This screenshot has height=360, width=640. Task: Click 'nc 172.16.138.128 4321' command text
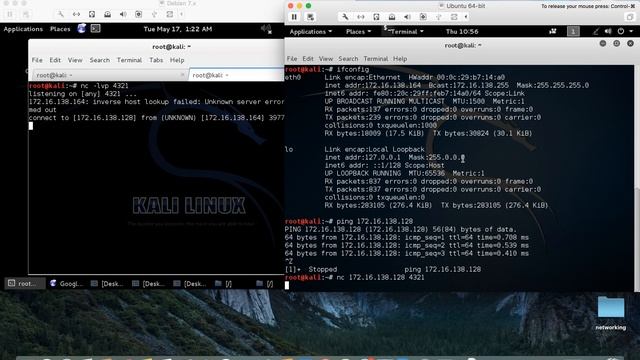tap(380, 278)
